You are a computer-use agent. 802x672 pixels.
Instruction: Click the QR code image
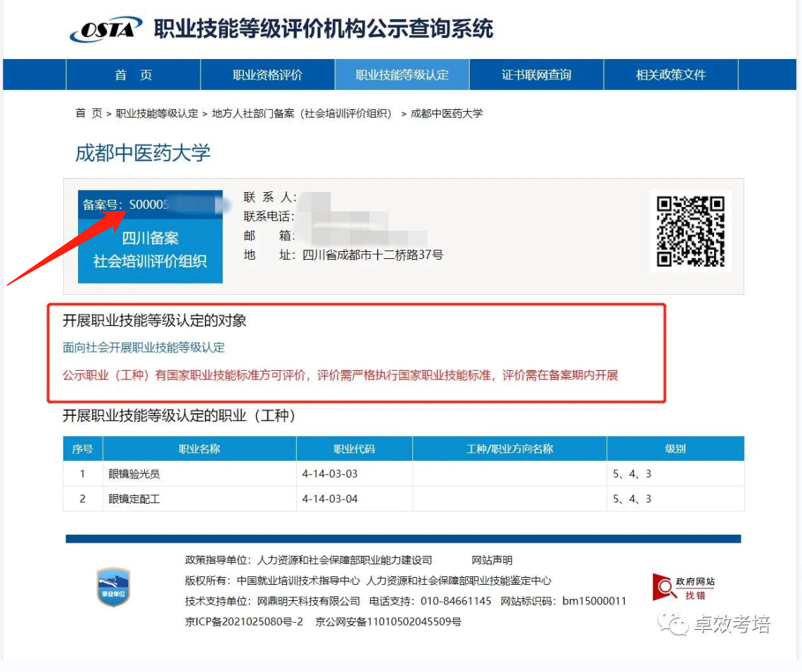coord(690,232)
